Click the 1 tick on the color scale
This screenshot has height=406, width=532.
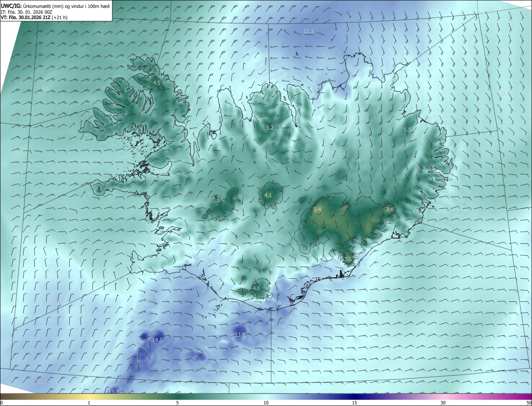89,403
